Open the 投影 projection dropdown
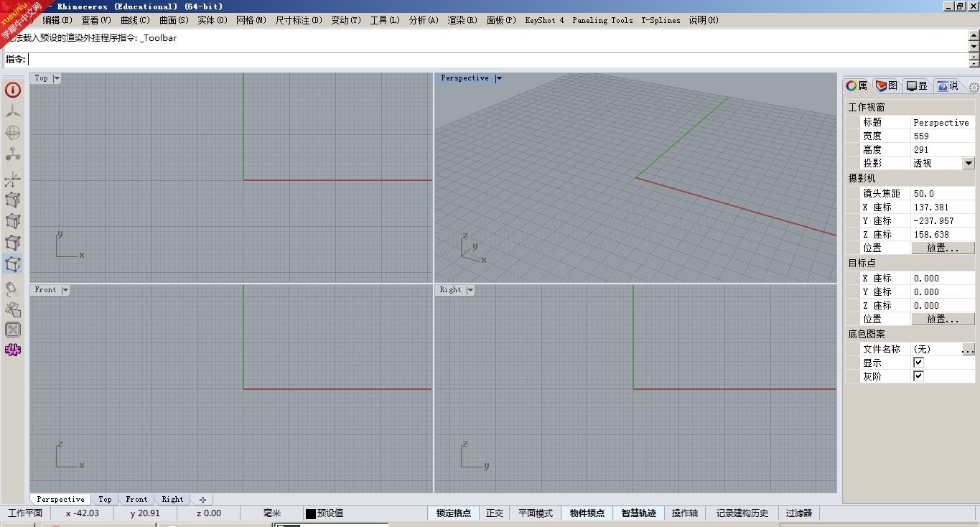This screenshot has width=980, height=527. [969, 164]
